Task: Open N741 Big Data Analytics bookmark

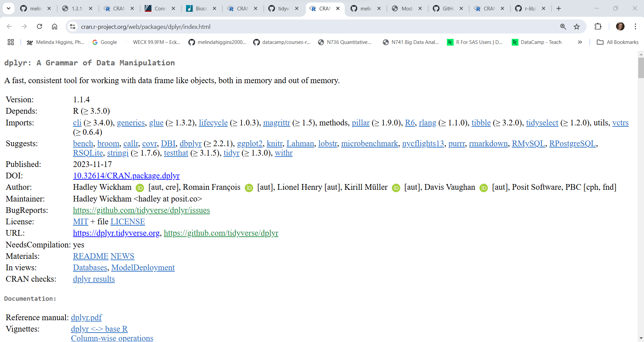Action: click(x=411, y=42)
